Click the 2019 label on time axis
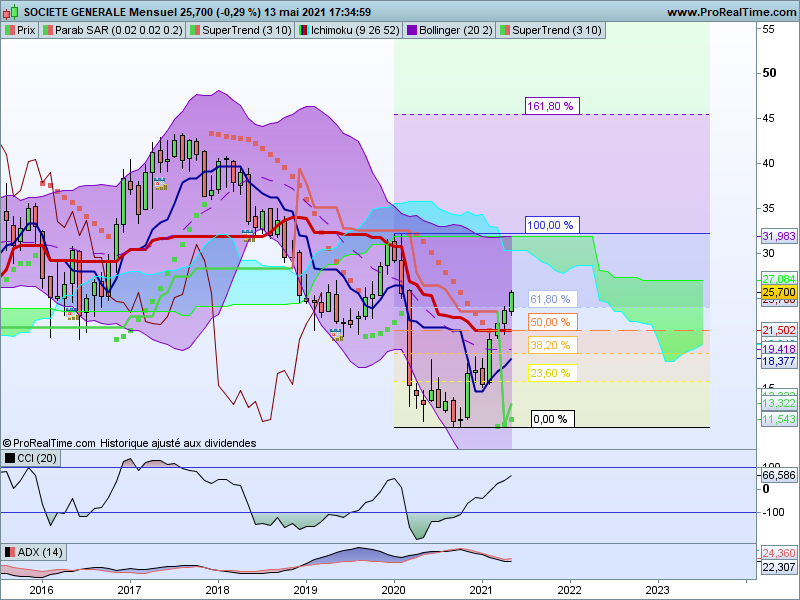The height and width of the screenshot is (600, 800). pyautogui.click(x=306, y=590)
